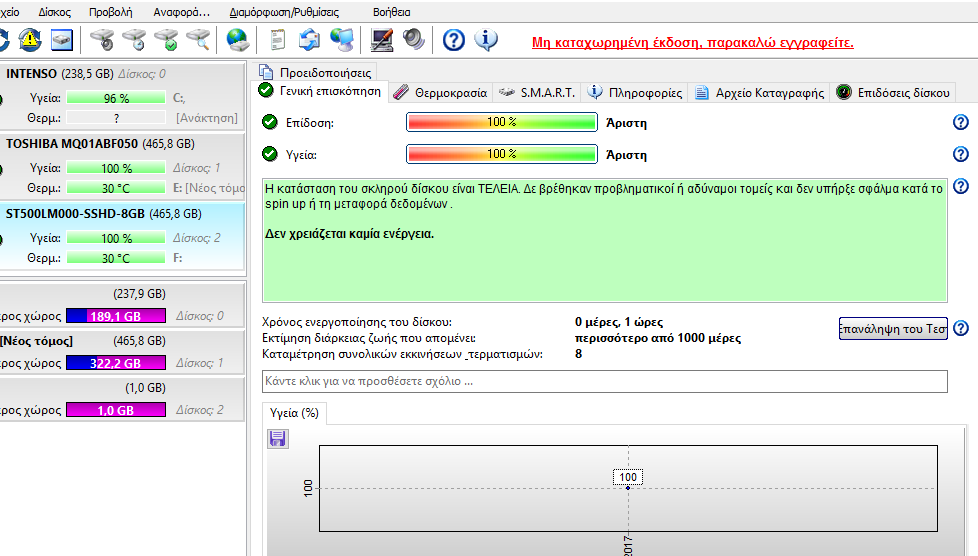This screenshot has width=978, height=556.
Task: Click the comment input field
Action: tap(604, 381)
